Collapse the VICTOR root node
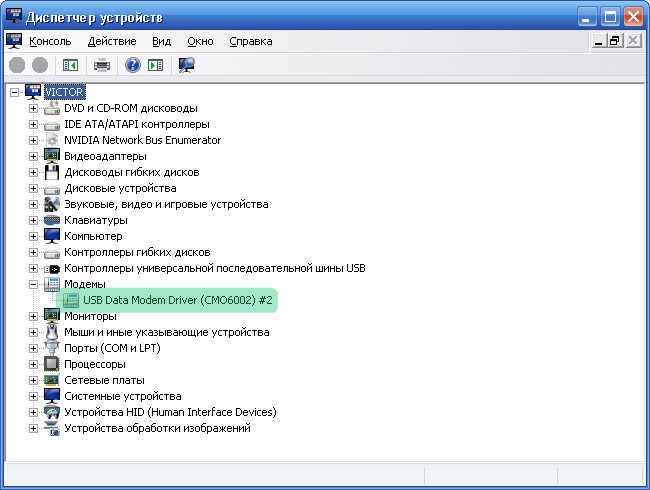 (14, 92)
